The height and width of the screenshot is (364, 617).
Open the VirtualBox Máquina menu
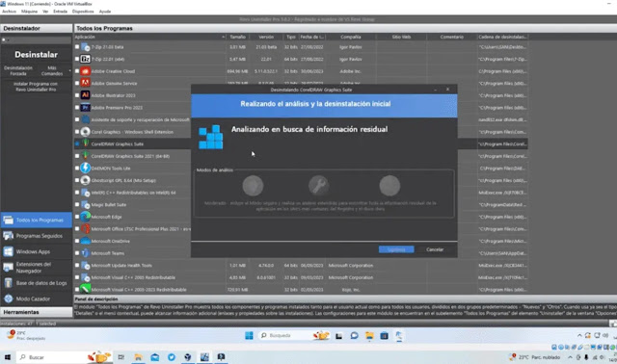[x=29, y=12]
